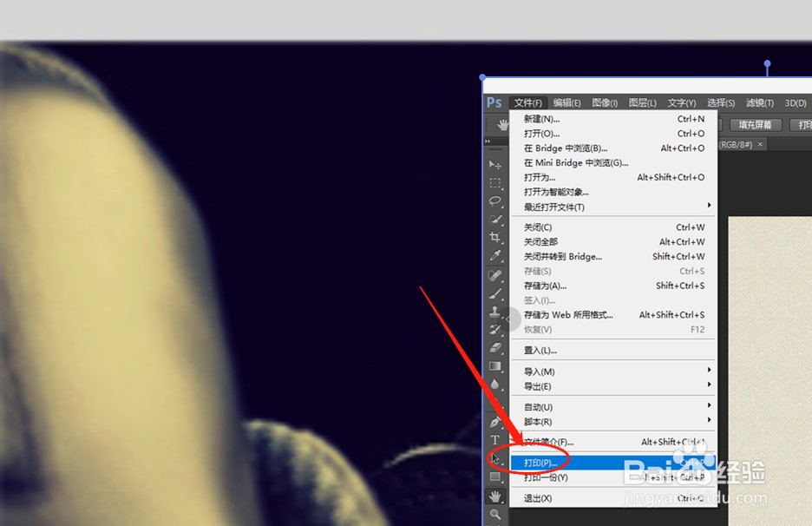Open the 选择(S) menu
This screenshot has width=812, height=526.
click(x=721, y=102)
